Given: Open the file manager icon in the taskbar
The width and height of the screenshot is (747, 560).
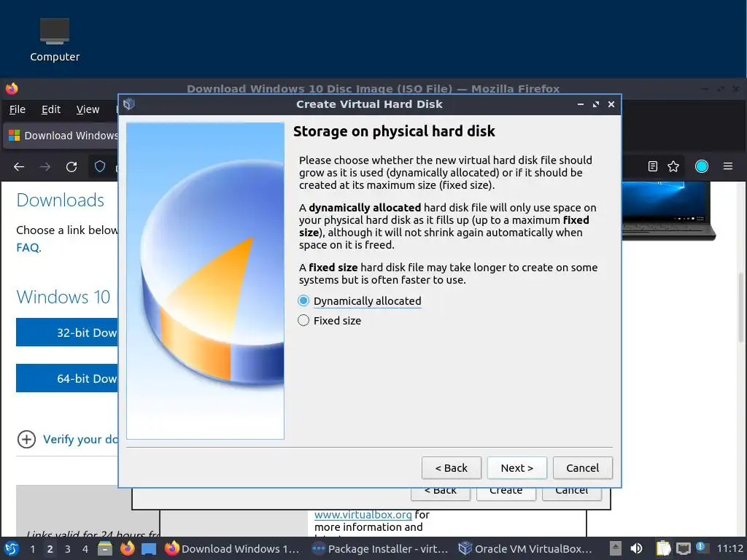Looking at the screenshot, I should tap(105, 548).
